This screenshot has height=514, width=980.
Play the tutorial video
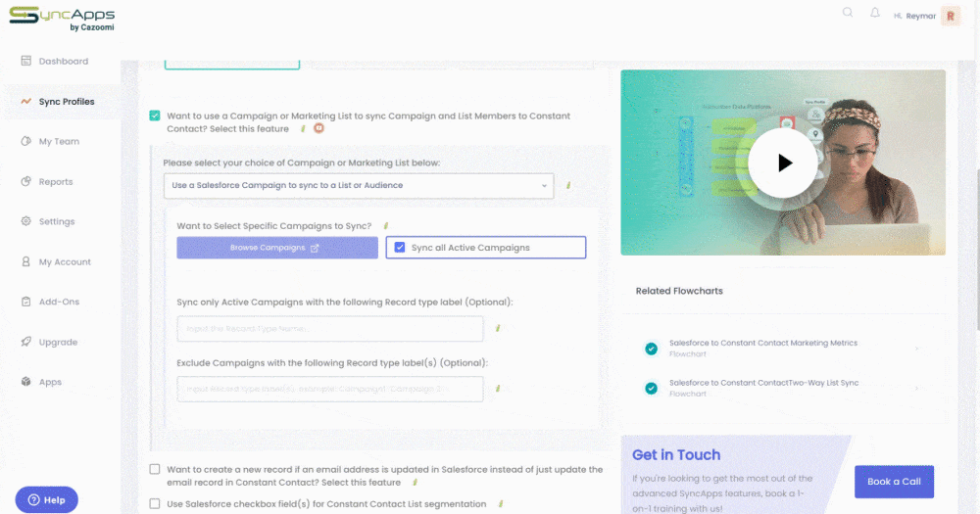point(783,163)
